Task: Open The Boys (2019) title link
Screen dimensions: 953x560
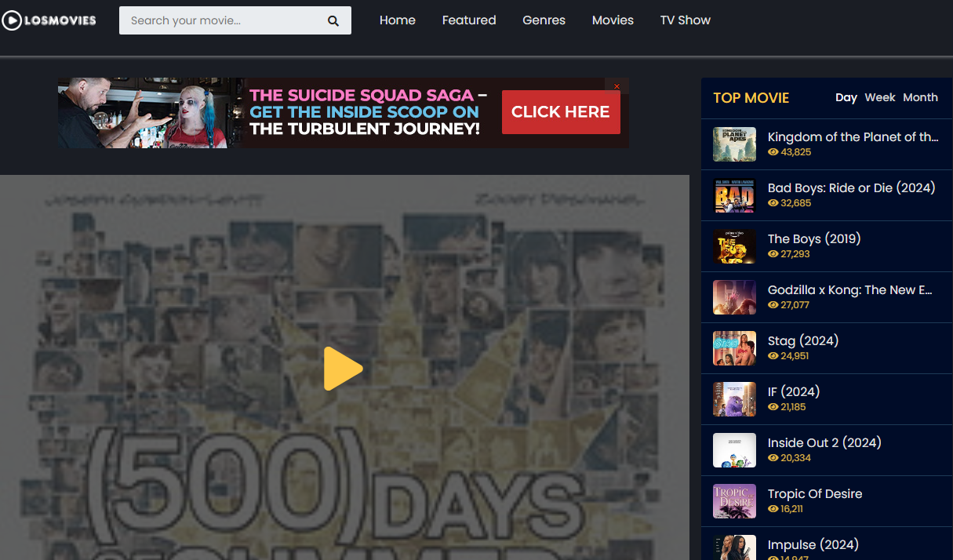Action: click(814, 238)
